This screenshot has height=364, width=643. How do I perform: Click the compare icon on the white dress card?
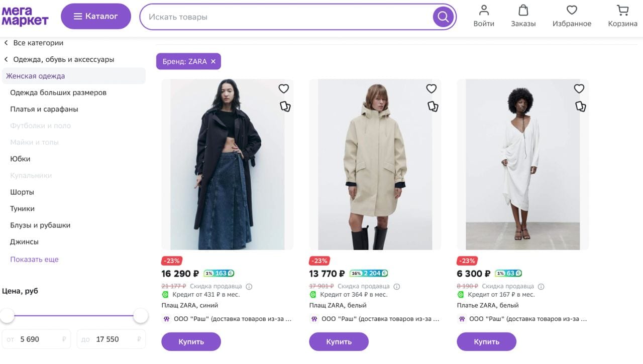tap(580, 106)
